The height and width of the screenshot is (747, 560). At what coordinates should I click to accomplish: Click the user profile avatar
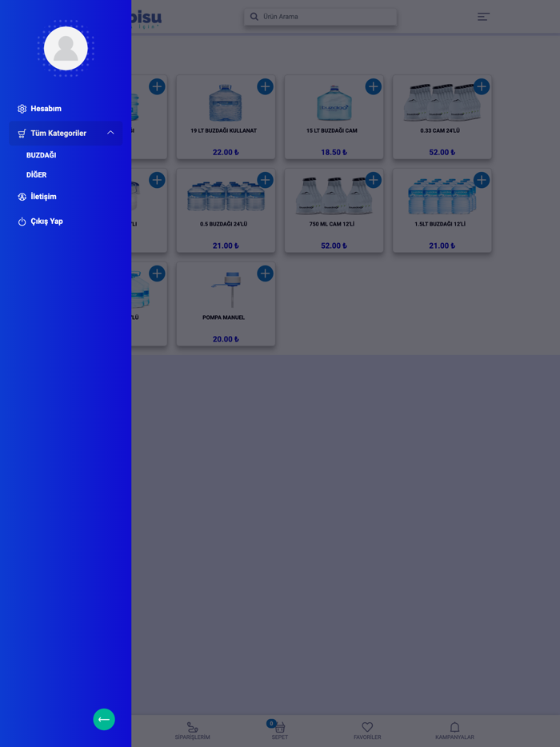tap(66, 49)
